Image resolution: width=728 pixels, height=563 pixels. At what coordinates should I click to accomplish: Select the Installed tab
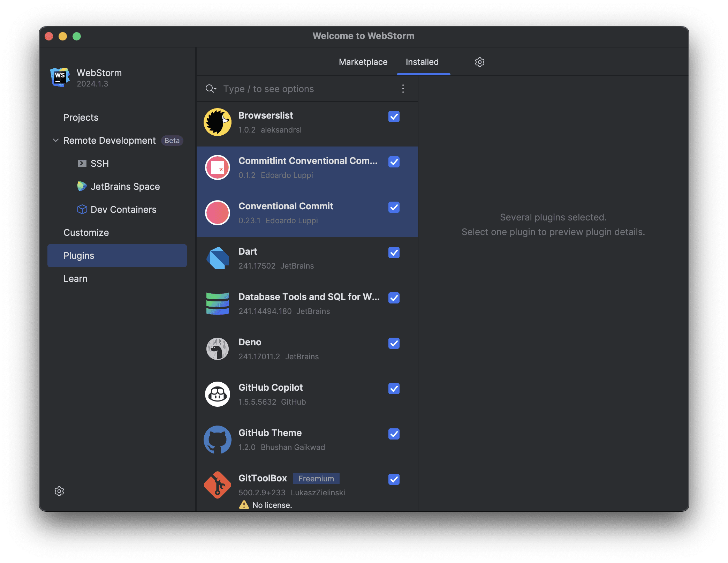point(422,62)
